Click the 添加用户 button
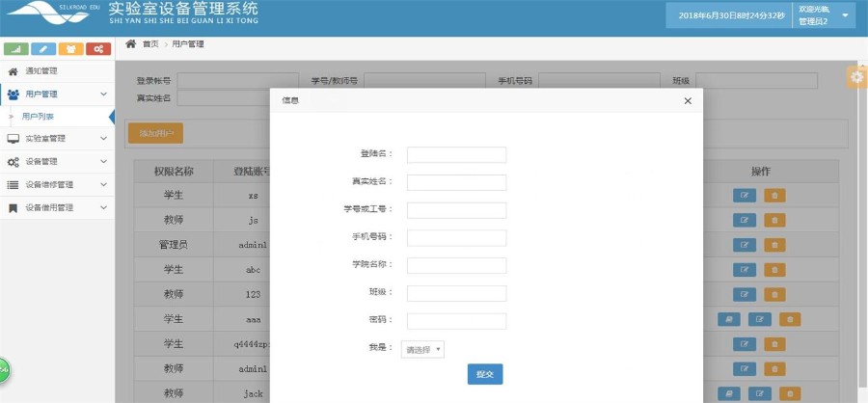 click(155, 133)
